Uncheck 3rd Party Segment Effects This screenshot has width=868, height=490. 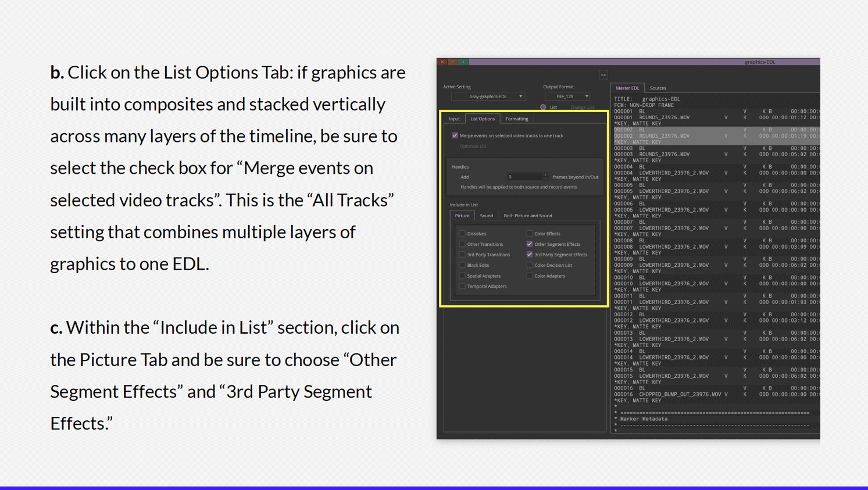pos(529,255)
